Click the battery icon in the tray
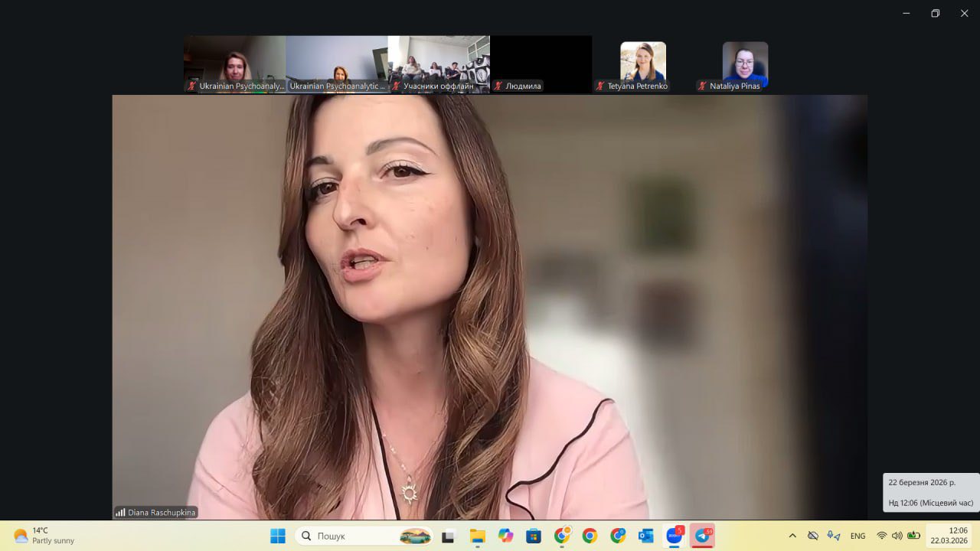 coord(913,536)
